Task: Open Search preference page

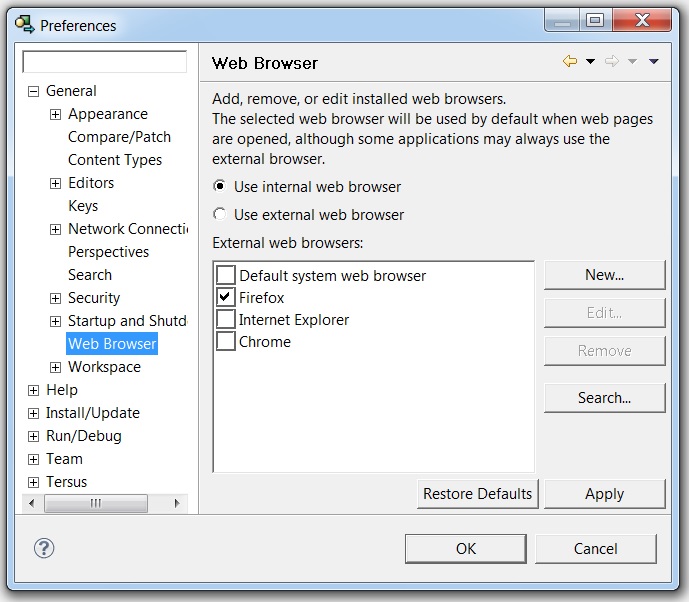Action: click(90, 275)
